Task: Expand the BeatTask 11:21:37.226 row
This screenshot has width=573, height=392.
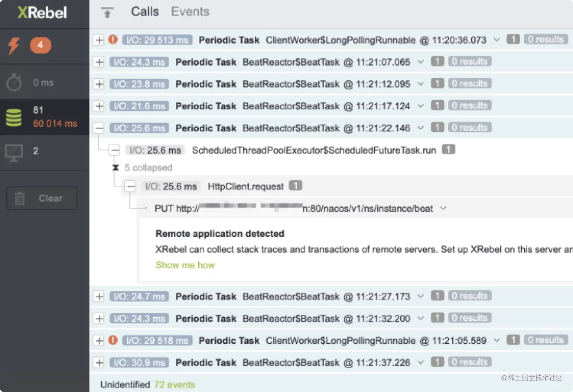Action: 99,362
